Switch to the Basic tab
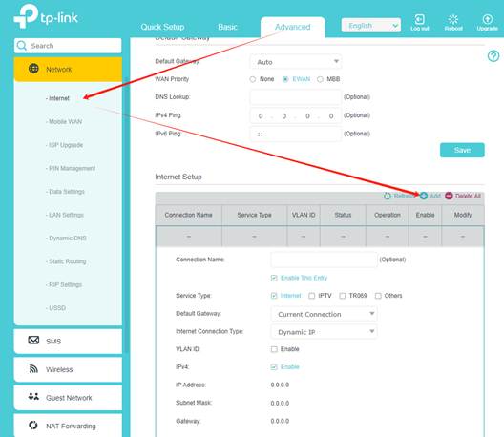The image size is (504, 437). [227, 27]
